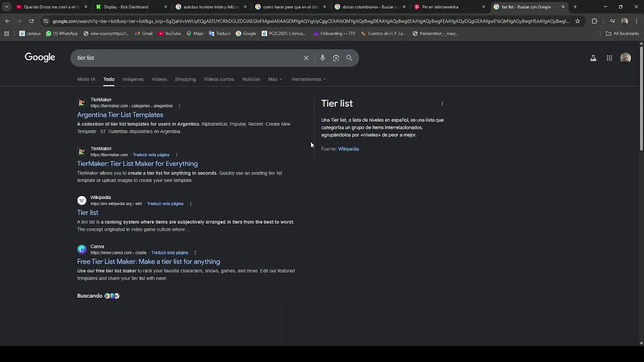Open Wikipedia source link in knowledge panel

[348, 149]
